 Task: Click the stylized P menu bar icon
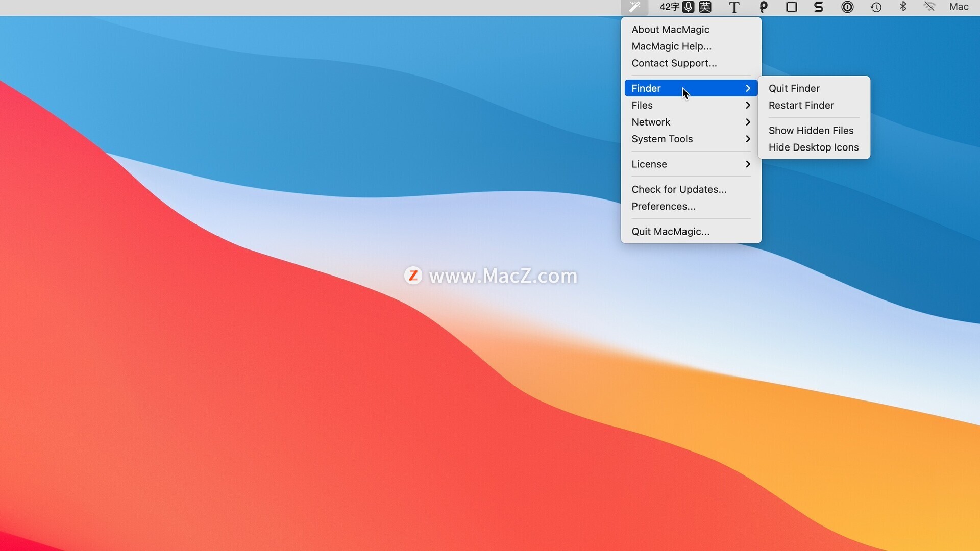tap(764, 7)
